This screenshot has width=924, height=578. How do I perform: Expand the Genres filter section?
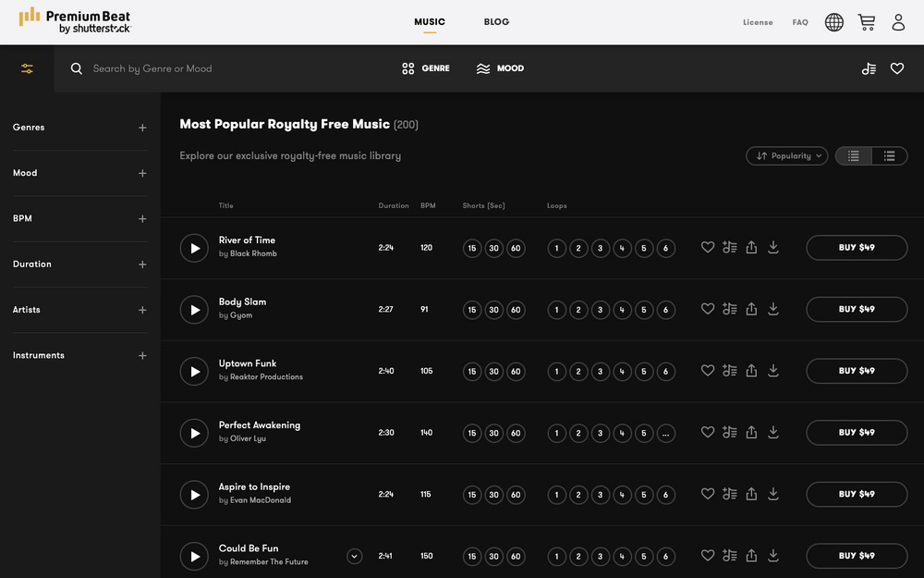click(x=142, y=128)
